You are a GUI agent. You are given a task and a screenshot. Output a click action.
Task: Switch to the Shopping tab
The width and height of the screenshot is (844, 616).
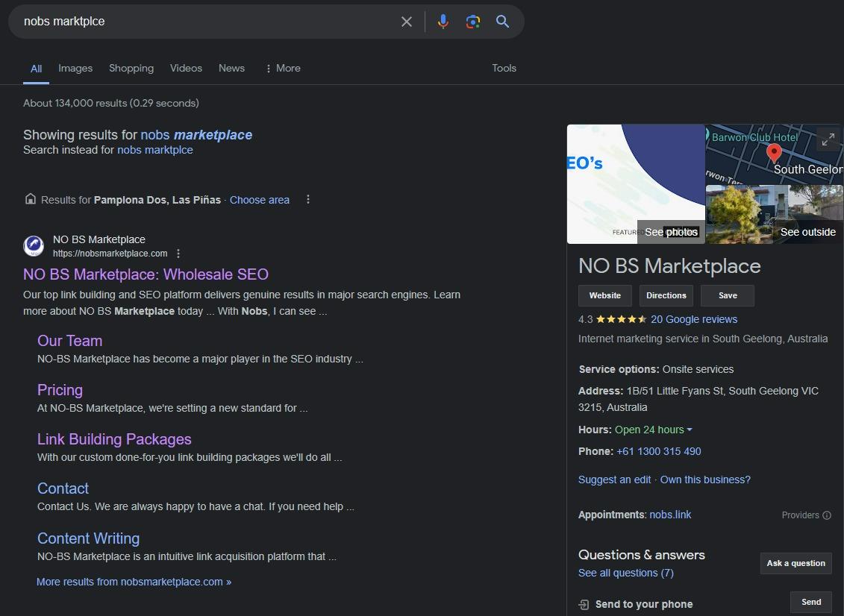click(x=131, y=68)
